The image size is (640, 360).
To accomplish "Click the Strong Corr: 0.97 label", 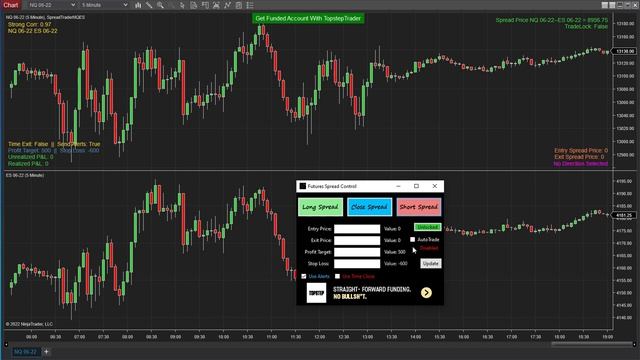I will click(29, 24).
